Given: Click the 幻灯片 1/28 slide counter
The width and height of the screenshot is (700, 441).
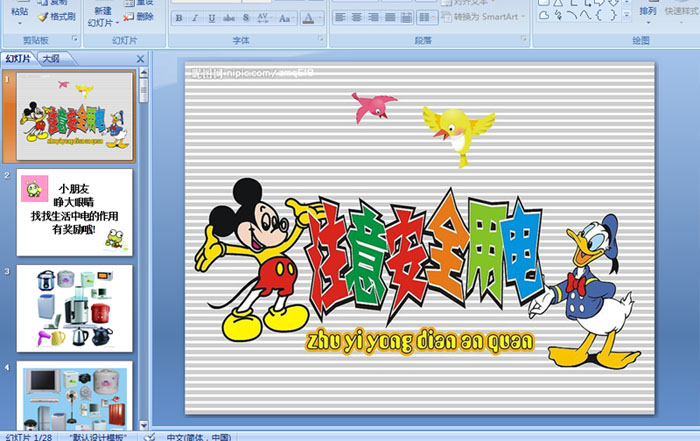Looking at the screenshot, I should 29,437.
